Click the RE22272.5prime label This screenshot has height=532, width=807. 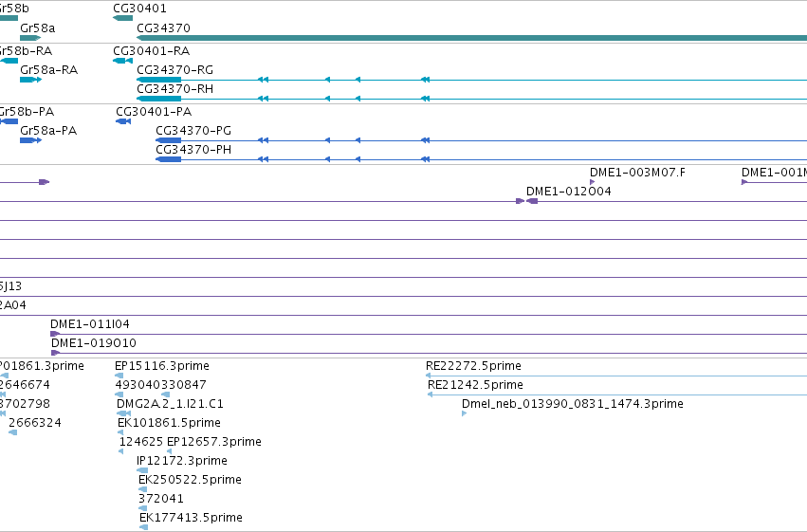[x=473, y=365]
